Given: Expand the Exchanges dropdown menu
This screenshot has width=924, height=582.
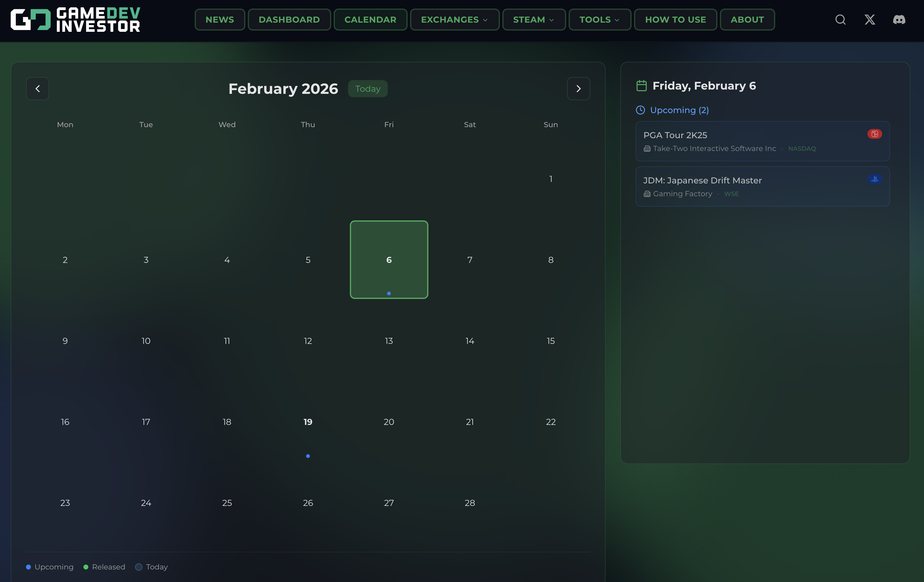Looking at the screenshot, I should (454, 20).
